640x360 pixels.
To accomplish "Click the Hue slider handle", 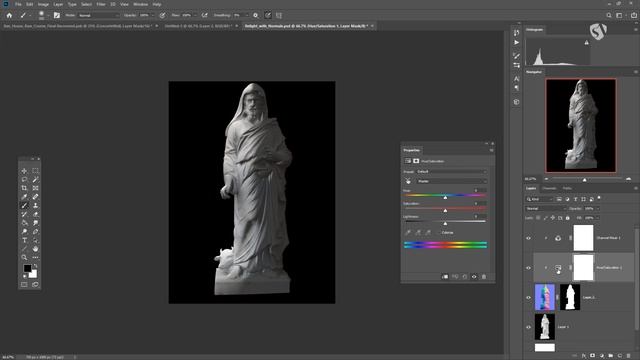I will click(x=445, y=197).
